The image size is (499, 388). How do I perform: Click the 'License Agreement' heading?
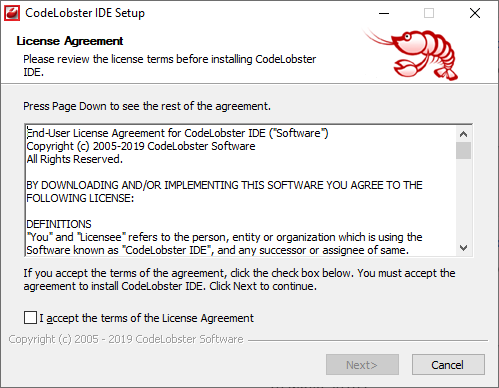(x=70, y=41)
